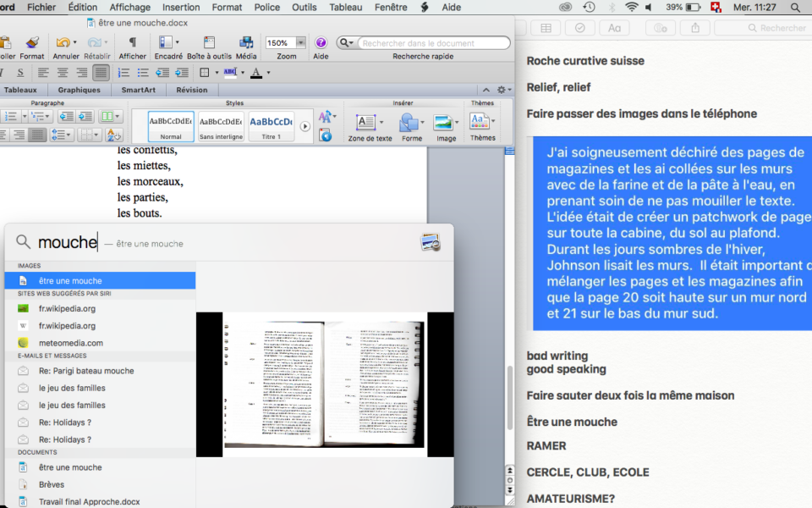Viewport: 812px width, 508px height.
Task: Open the Insertion menu in menu bar
Action: tap(181, 7)
